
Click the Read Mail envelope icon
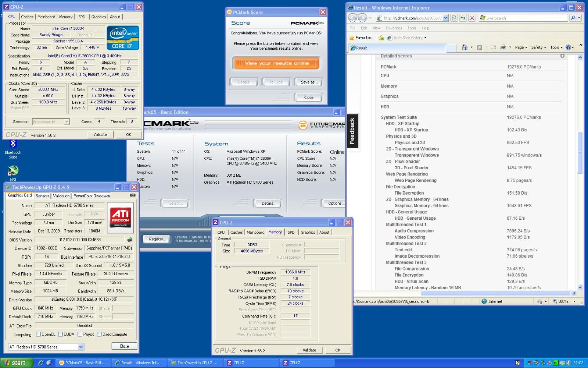click(x=493, y=47)
